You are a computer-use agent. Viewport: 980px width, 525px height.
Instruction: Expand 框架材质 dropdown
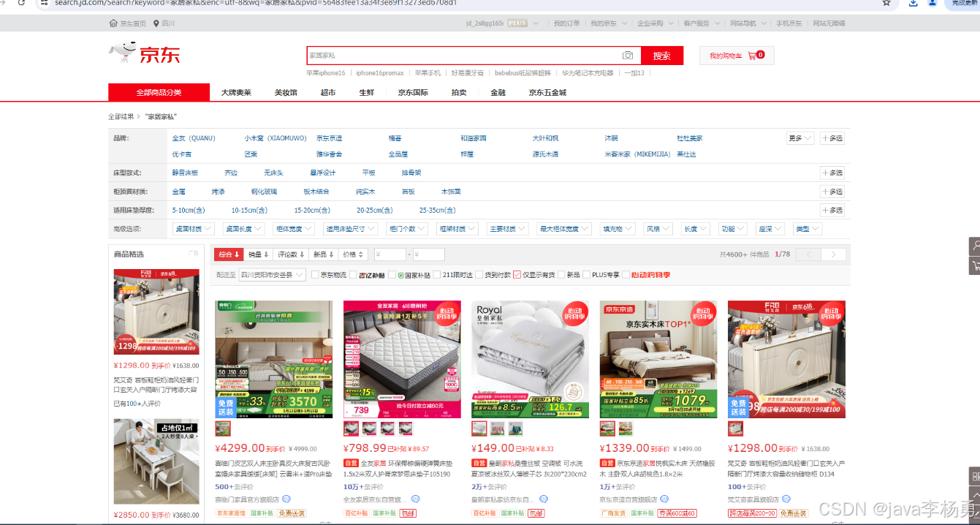[x=457, y=229]
